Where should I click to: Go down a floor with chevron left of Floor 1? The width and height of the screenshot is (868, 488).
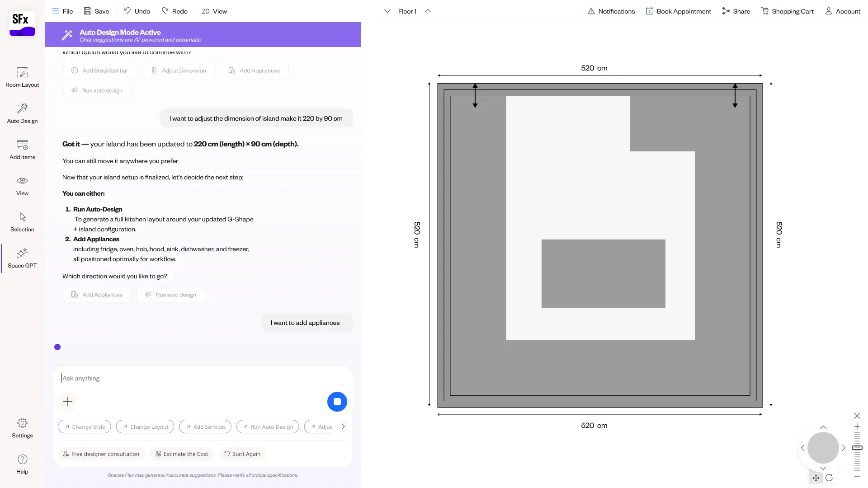coord(387,11)
